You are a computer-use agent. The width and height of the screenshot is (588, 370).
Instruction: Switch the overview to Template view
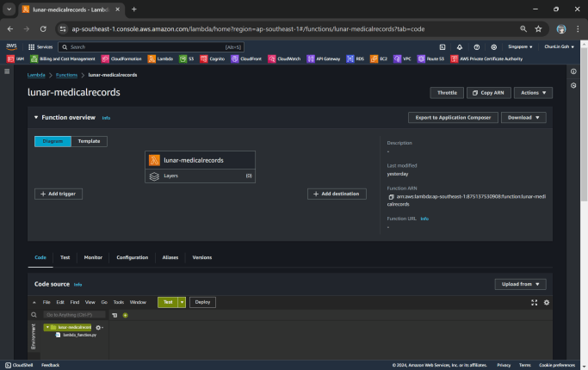(x=90, y=141)
